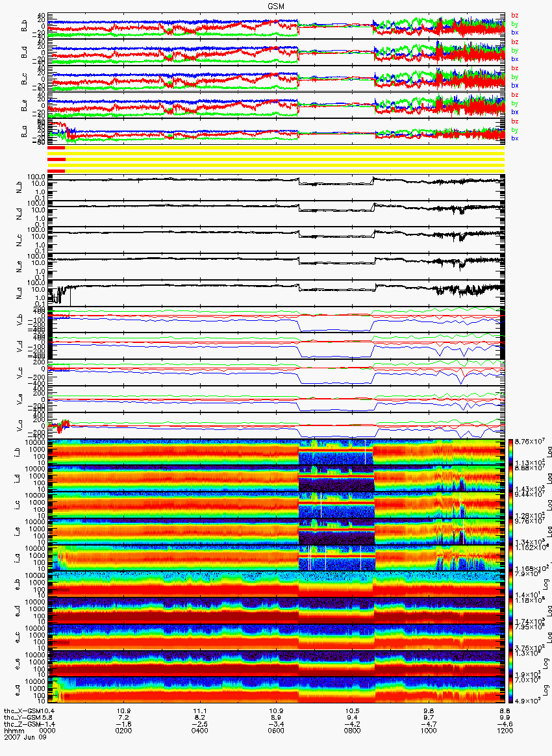Click the X-GSM value 11.1
Screen dimensions: 552x756
(x=199, y=711)
